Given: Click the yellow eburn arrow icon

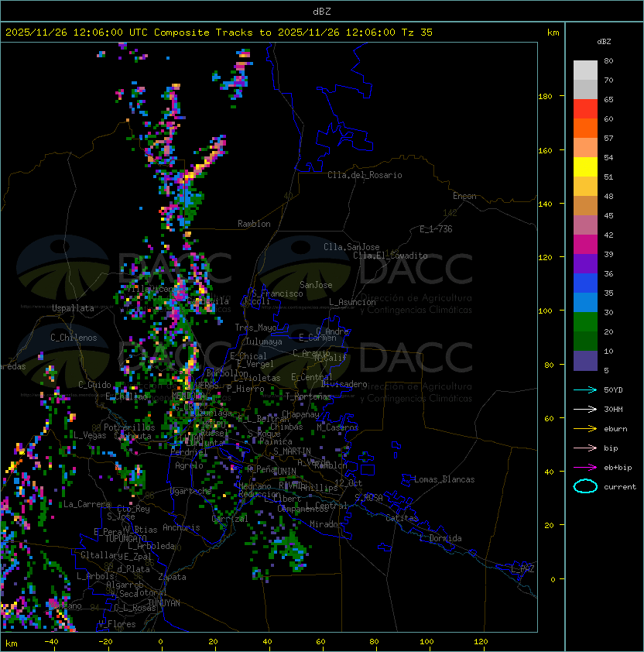Looking at the screenshot, I should tap(585, 429).
